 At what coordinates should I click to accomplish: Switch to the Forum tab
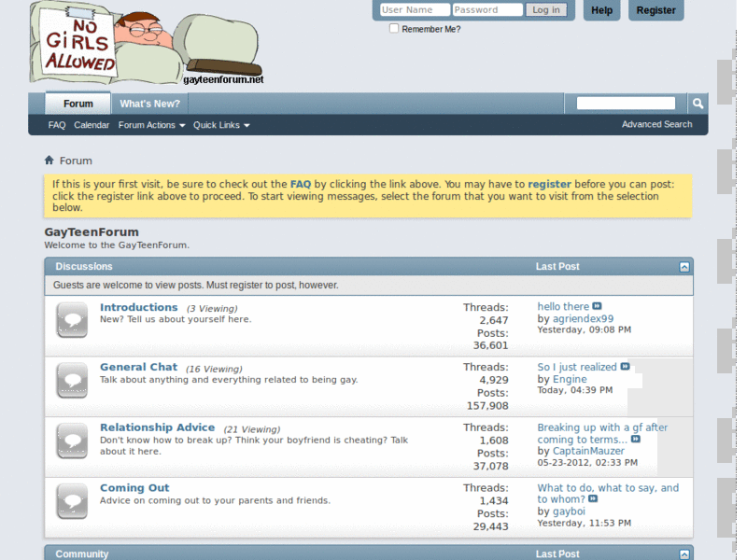click(78, 104)
